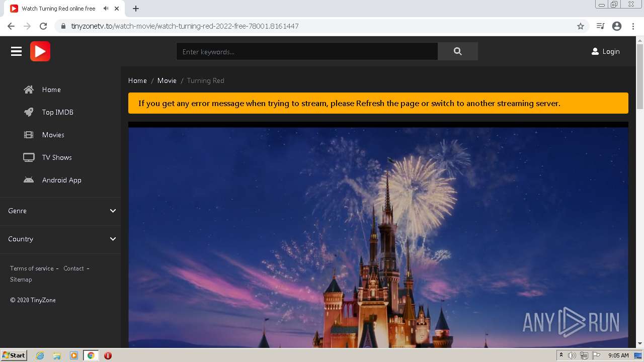Click the search magnifier button
Screen dimensions: 644x362
point(457,51)
